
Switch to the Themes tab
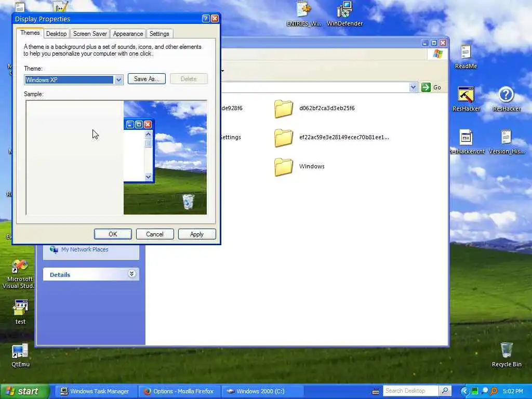30,33
